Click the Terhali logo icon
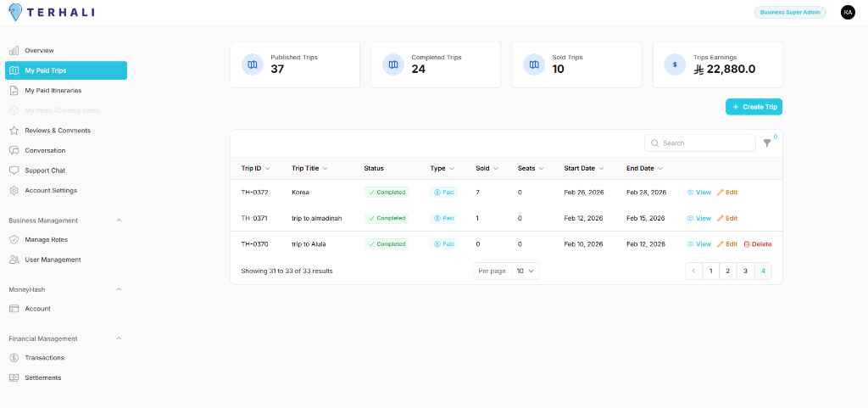Screen dimensions: 868x408 16,12
